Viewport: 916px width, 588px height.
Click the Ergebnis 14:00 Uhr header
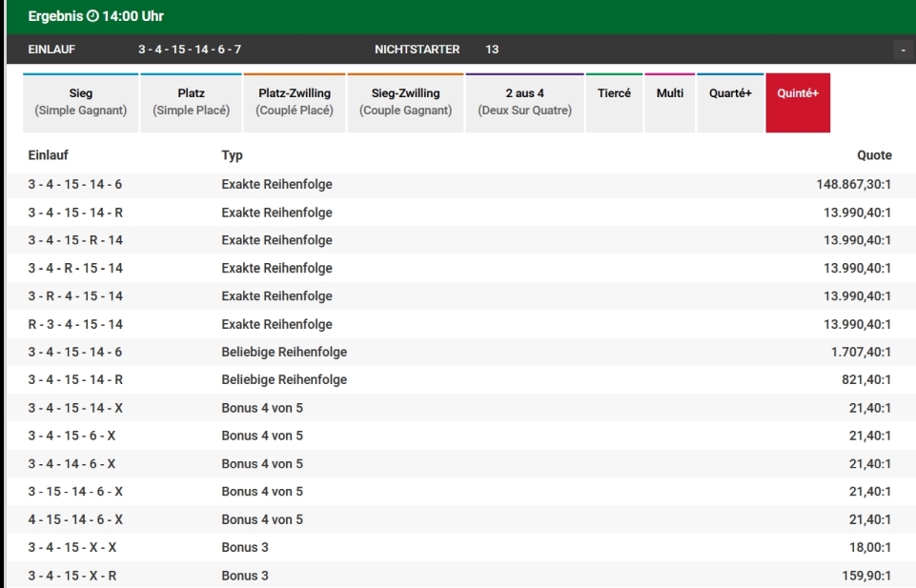pyautogui.click(x=96, y=16)
